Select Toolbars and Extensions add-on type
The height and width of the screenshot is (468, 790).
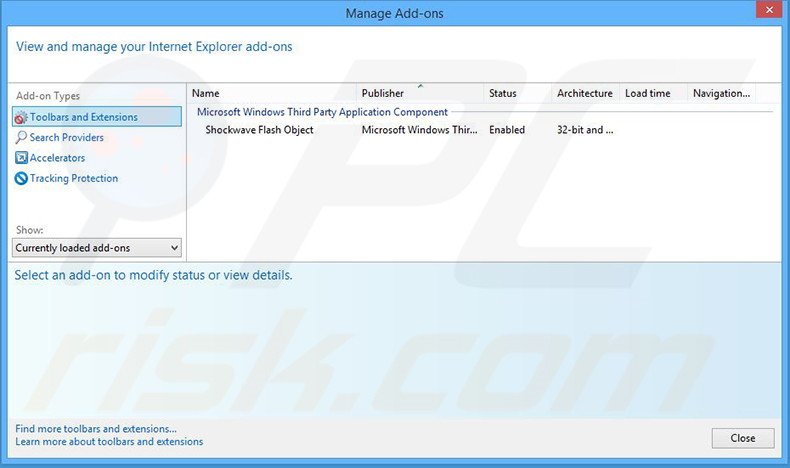pos(97,117)
